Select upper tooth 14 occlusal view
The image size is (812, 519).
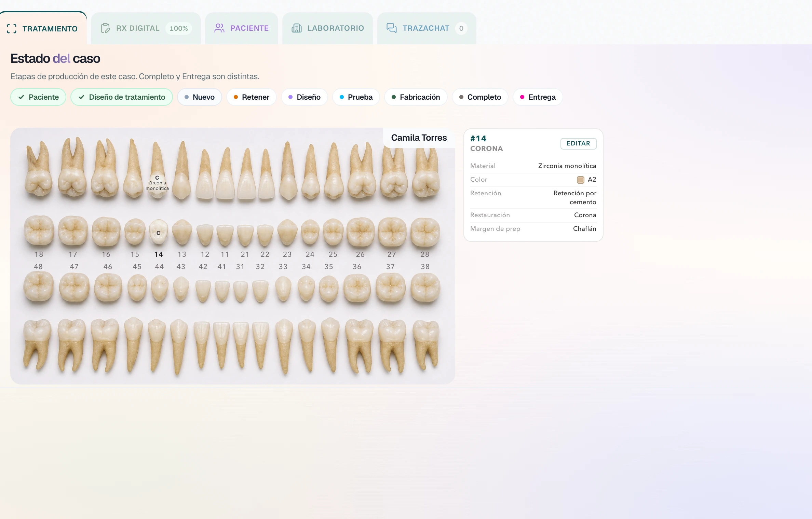coord(159,231)
